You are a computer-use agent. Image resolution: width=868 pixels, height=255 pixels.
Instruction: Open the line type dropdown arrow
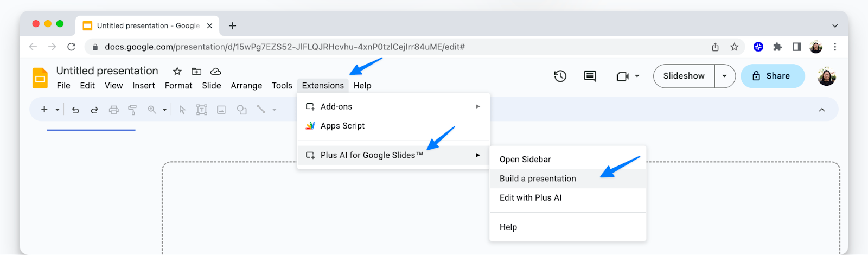[275, 110]
